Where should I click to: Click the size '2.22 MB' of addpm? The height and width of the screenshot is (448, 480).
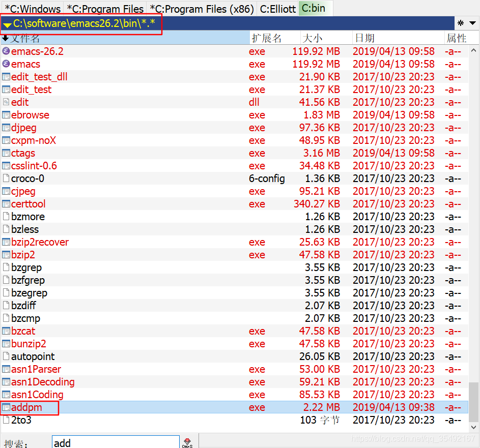321,407
